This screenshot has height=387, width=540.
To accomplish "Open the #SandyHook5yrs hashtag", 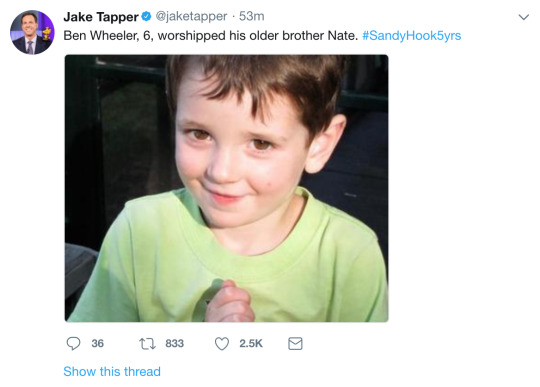I will pos(412,35).
